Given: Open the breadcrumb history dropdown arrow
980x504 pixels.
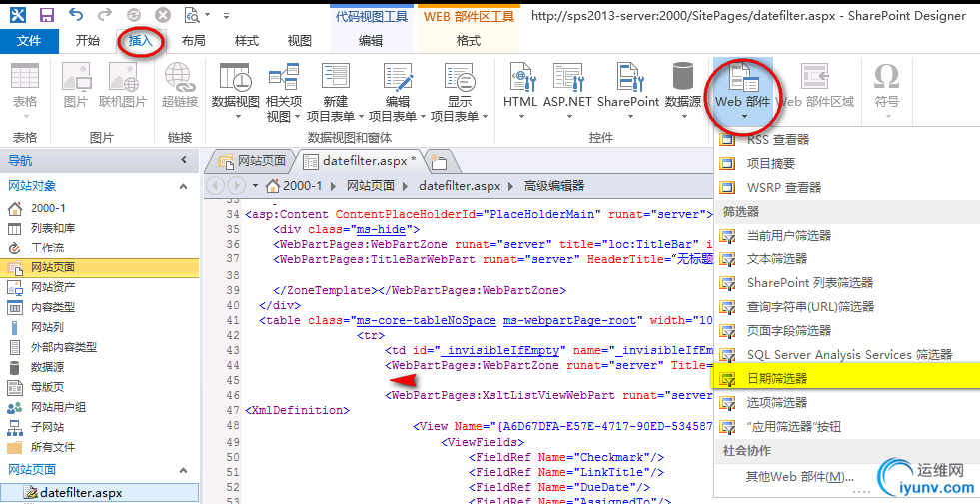Looking at the screenshot, I should (255, 186).
